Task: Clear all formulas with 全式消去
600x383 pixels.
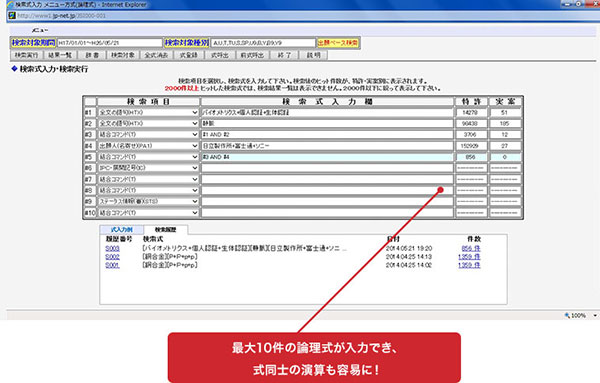Action: pos(156,55)
